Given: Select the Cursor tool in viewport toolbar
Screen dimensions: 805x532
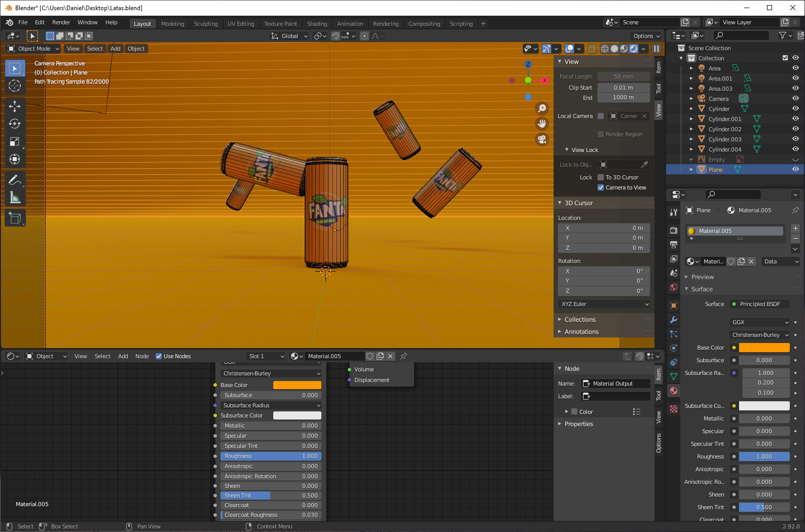Looking at the screenshot, I should [15, 86].
